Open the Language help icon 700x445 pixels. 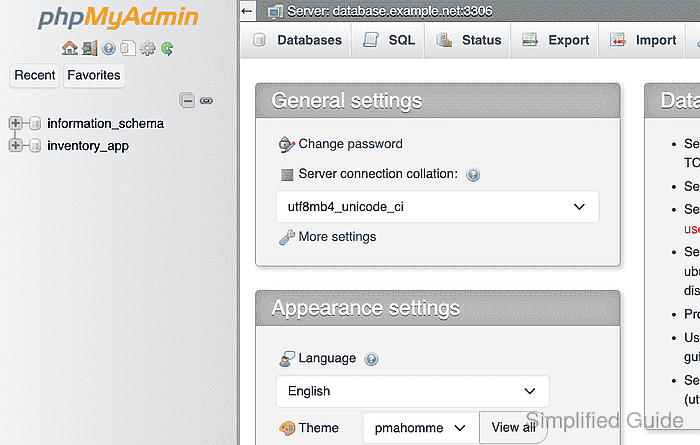point(371,359)
